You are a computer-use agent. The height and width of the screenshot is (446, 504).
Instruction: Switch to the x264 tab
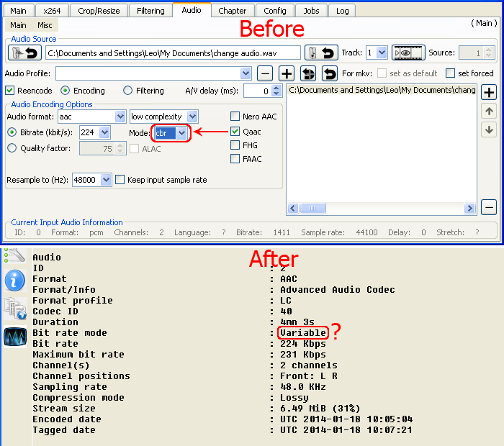pyautogui.click(x=52, y=11)
